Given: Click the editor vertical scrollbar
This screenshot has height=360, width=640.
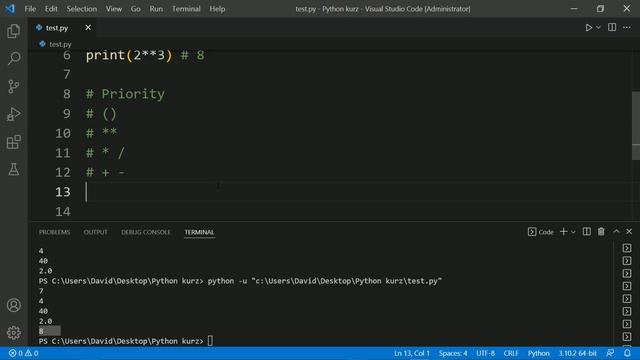Looking at the screenshot, I should pyautogui.click(x=636, y=126).
